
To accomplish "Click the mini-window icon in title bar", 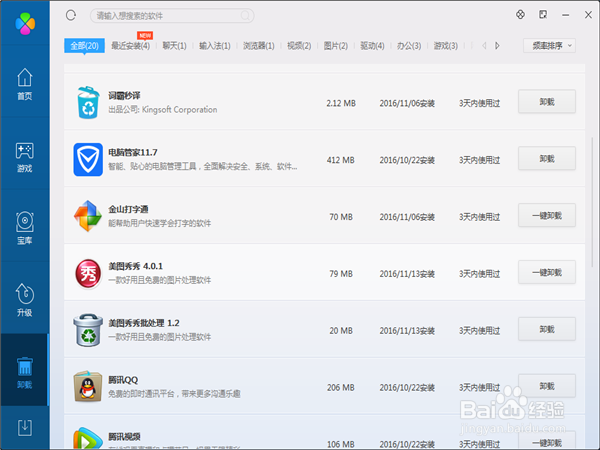I will click(x=543, y=15).
